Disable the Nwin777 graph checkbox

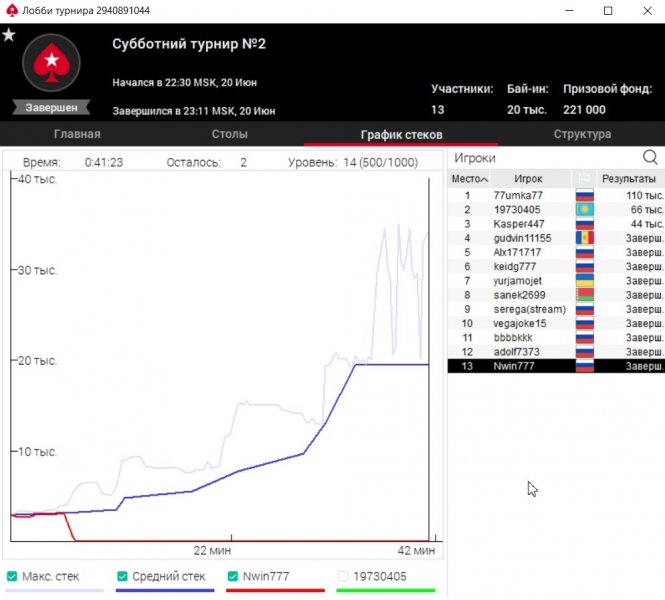(x=234, y=577)
